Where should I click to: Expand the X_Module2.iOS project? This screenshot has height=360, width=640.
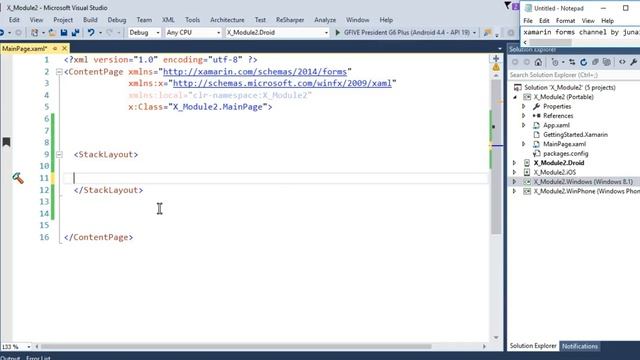coord(515,172)
